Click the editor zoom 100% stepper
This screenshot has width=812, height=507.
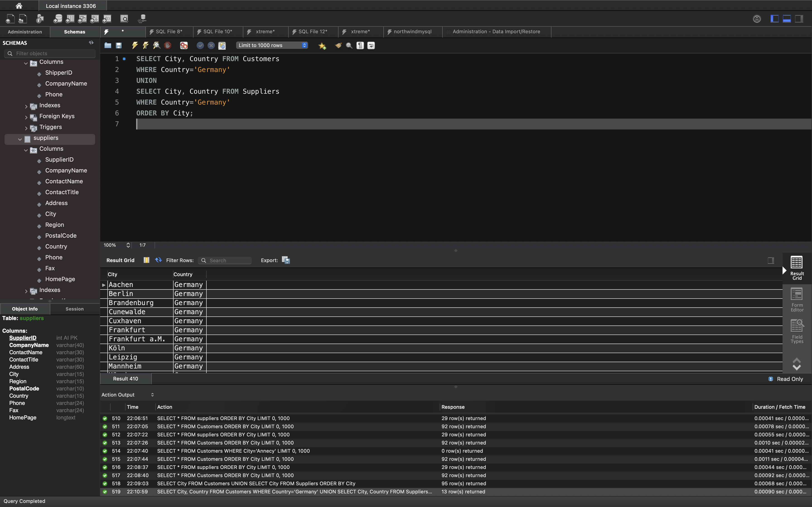128,245
